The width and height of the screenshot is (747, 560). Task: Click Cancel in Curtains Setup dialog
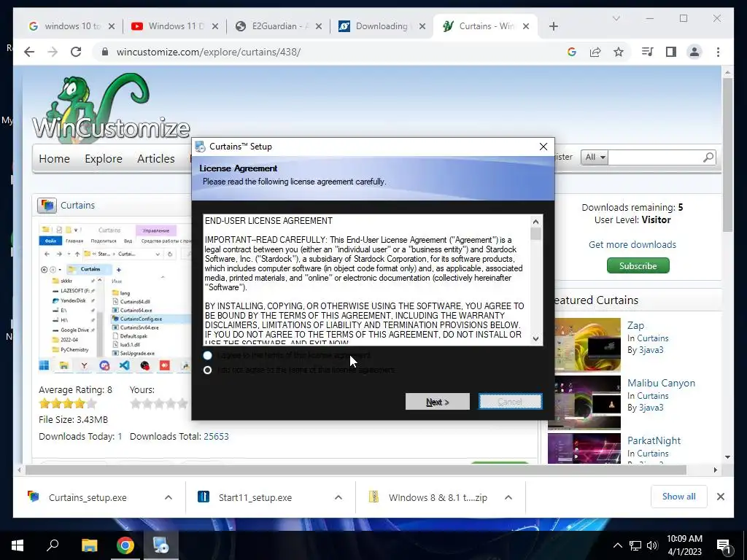[510, 402]
